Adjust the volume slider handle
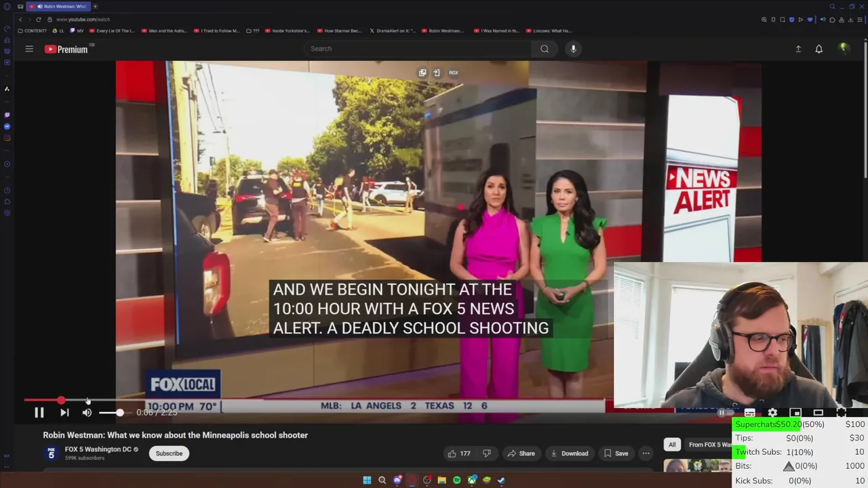 pyautogui.click(x=119, y=412)
